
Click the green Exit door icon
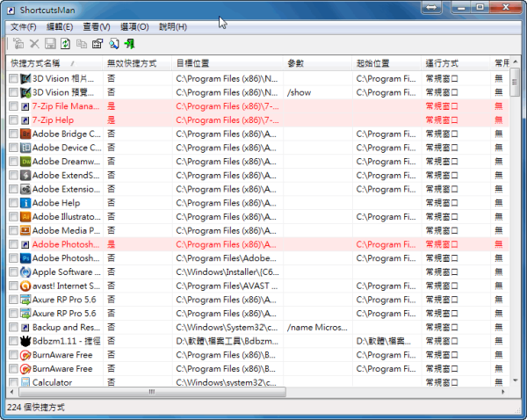tap(129, 44)
